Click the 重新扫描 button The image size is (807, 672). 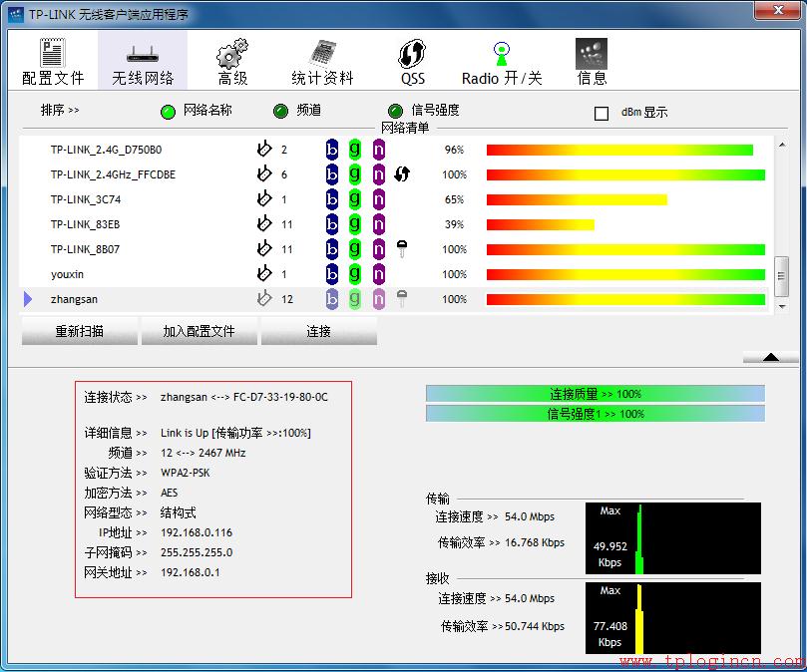(79, 331)
